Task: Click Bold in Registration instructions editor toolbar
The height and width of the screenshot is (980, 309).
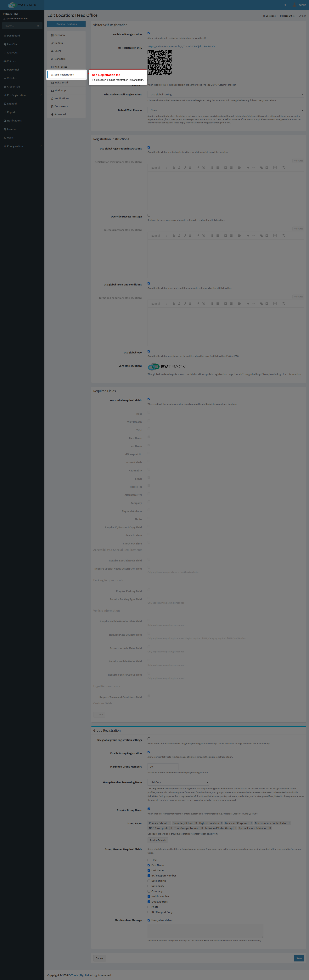Action: [174, 168]
